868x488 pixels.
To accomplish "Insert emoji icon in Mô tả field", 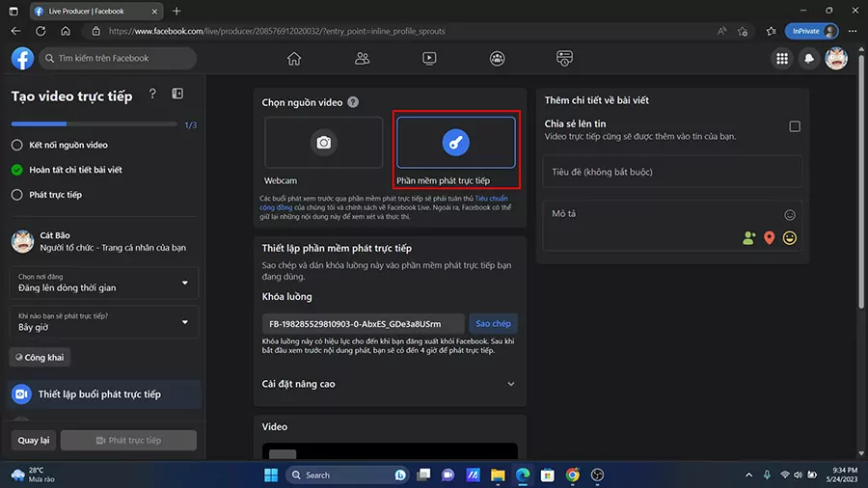I will [789, 215].
